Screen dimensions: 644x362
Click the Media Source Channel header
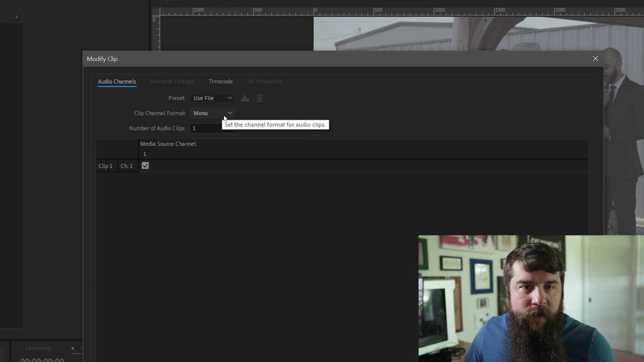click(x=168, y=144)
